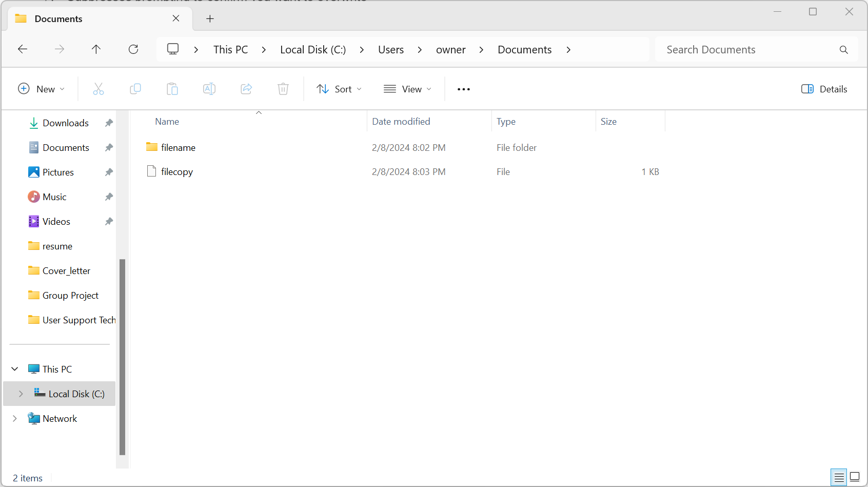Open Pictures in sidebar
The width and height of the screenshot is (868, 487).
tap(58, 172)
